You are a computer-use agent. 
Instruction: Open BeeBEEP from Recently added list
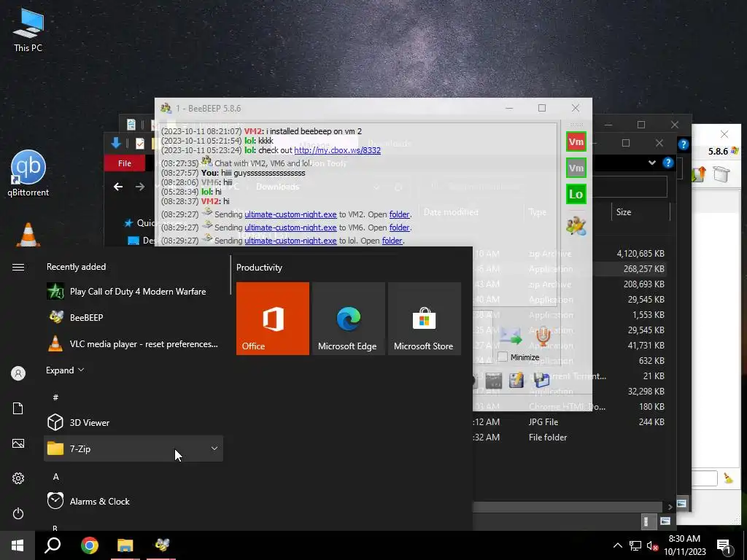133,318
